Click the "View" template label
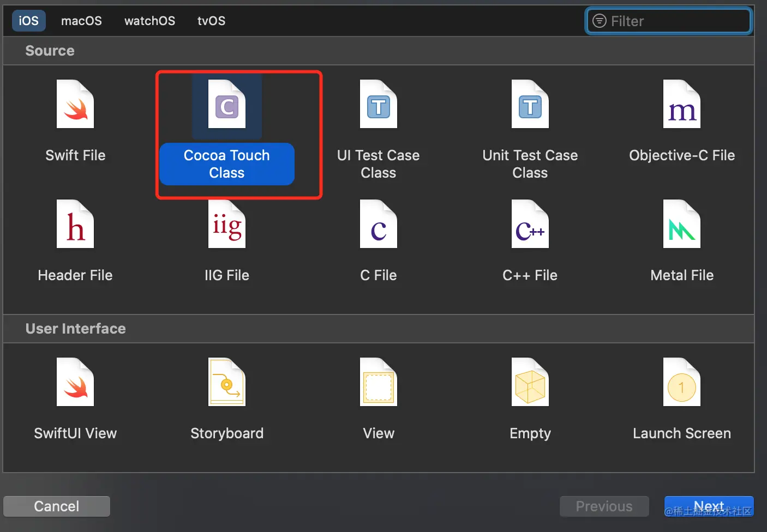767x532 pixels. pyautogui.click(x=379, y=433)
